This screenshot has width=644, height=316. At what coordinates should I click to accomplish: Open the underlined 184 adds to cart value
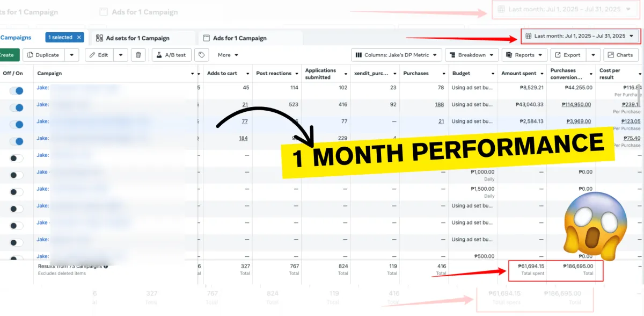(243, 138)
